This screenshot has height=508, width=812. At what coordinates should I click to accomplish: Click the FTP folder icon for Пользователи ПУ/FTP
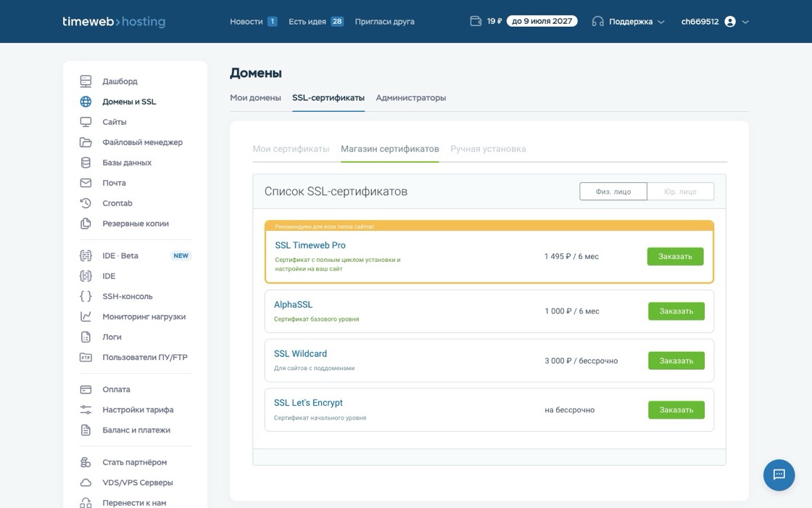86,357
